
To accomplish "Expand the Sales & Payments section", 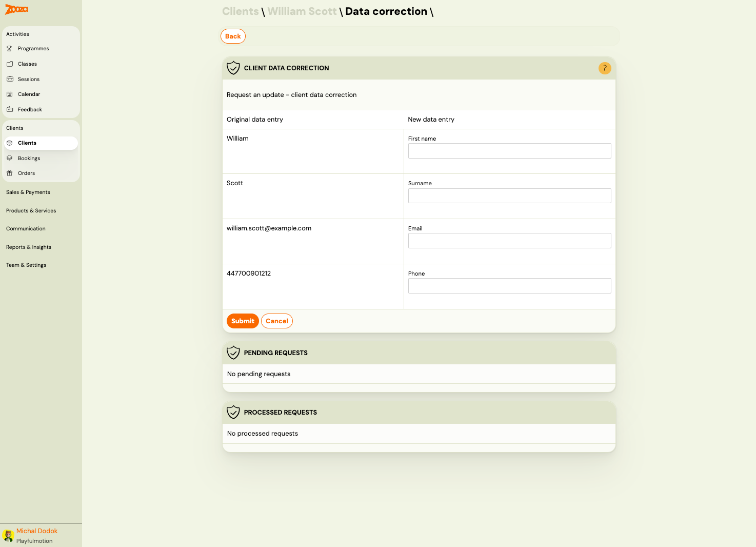I will 28,192.
